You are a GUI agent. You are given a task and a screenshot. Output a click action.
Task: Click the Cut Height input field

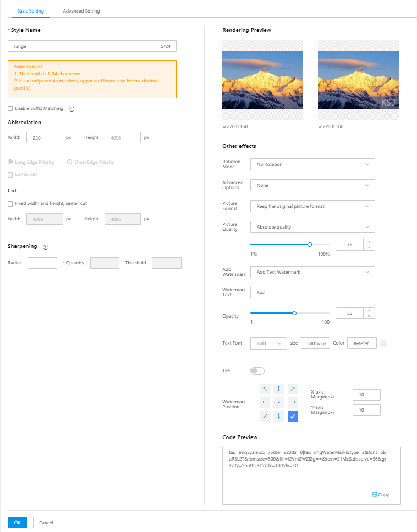coord(123,219)
